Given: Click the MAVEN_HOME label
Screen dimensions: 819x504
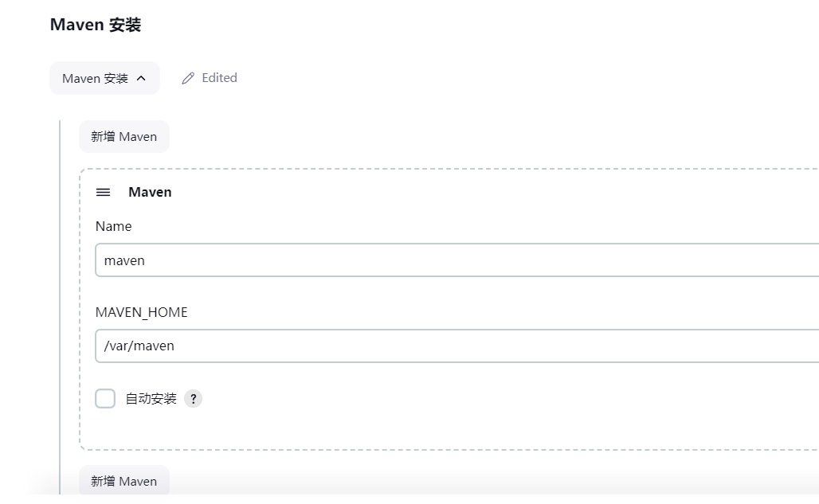Looking at the screenshot, I should [x=141, y=312].
